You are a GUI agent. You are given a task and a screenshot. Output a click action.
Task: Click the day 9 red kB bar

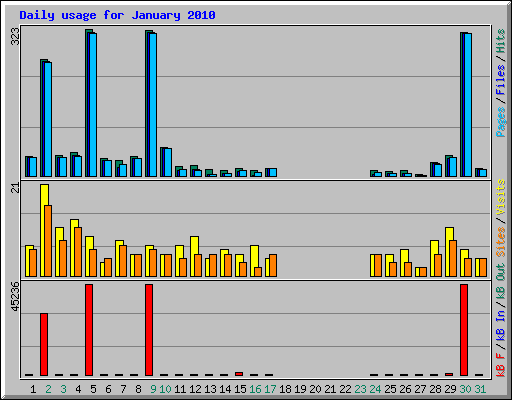click(x=149, y=330)
